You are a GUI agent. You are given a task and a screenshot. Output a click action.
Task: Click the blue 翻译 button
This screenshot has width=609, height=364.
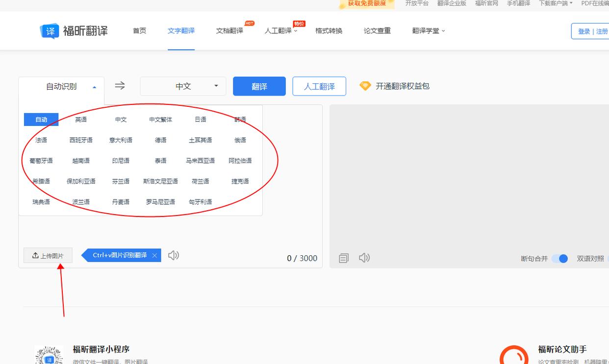pos(259,86)
